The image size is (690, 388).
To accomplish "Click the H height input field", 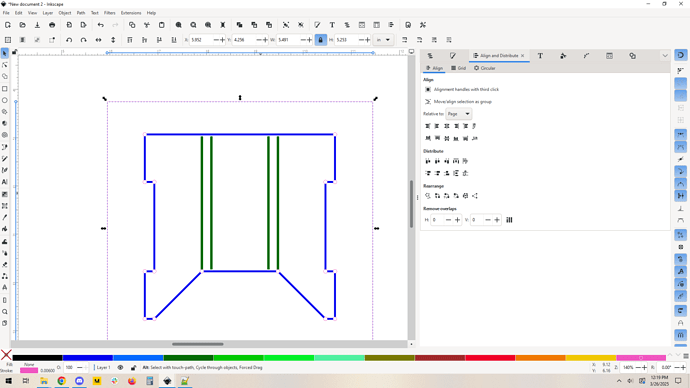I will pos(346,40).
